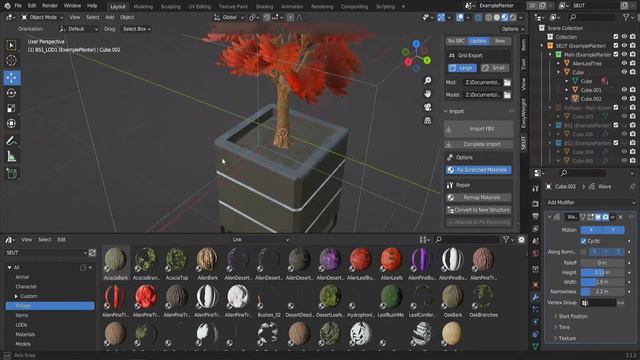The height and width of the screenshot is (360, 640).
Task: Open the File menu
Action: (18, 6)
